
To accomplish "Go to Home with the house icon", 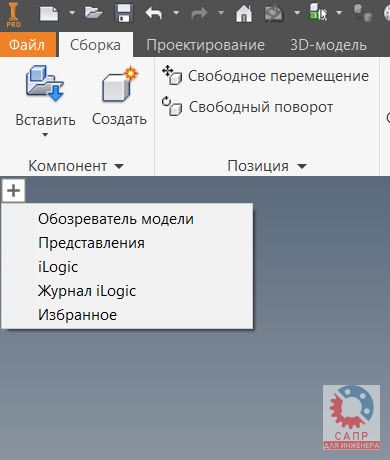I will (244, 14).
